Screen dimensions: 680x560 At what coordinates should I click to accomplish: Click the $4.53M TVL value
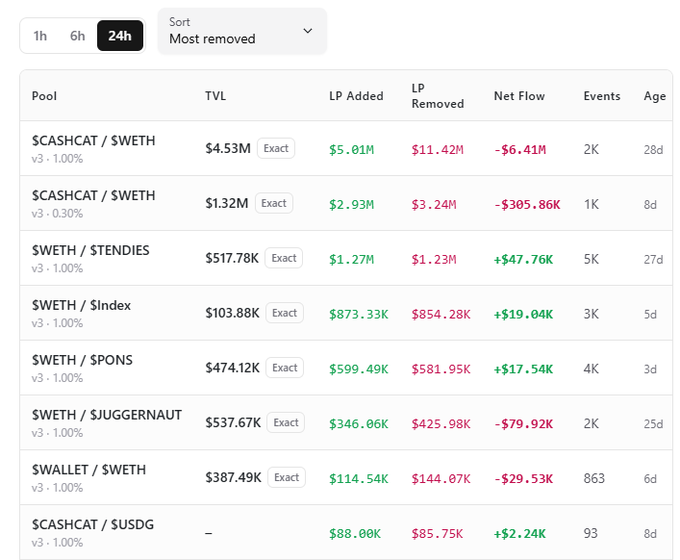tap(228, 148)
